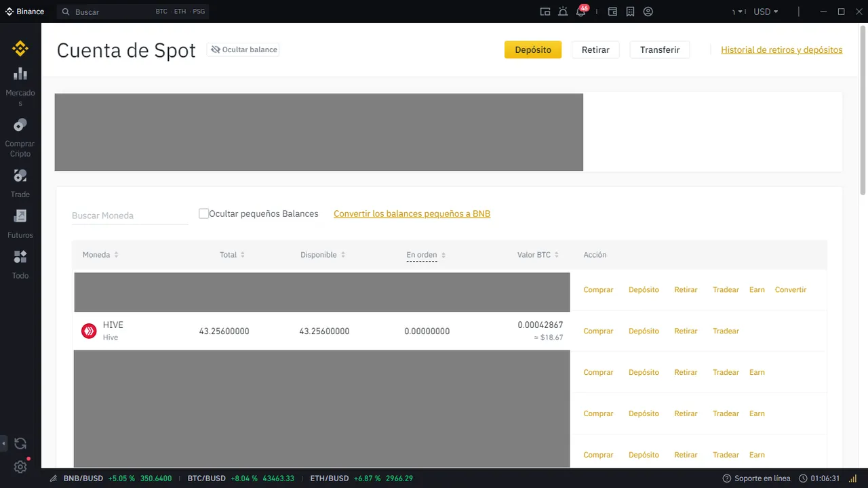The image size is (868, 488).
Task: Click the Retirar button at top
Action: pos(595,49)
